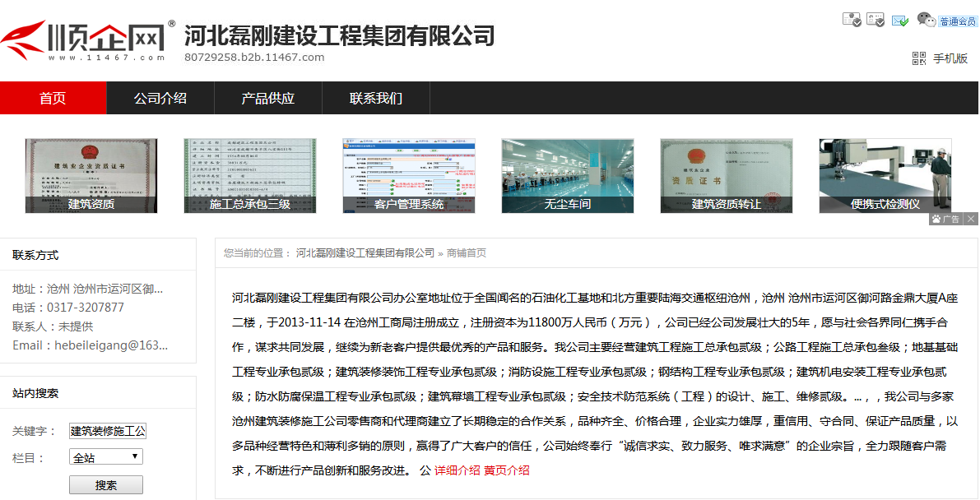Click the 站内搜索 panel heading
This screenshot has width=980, height=500.
point(35,393)
